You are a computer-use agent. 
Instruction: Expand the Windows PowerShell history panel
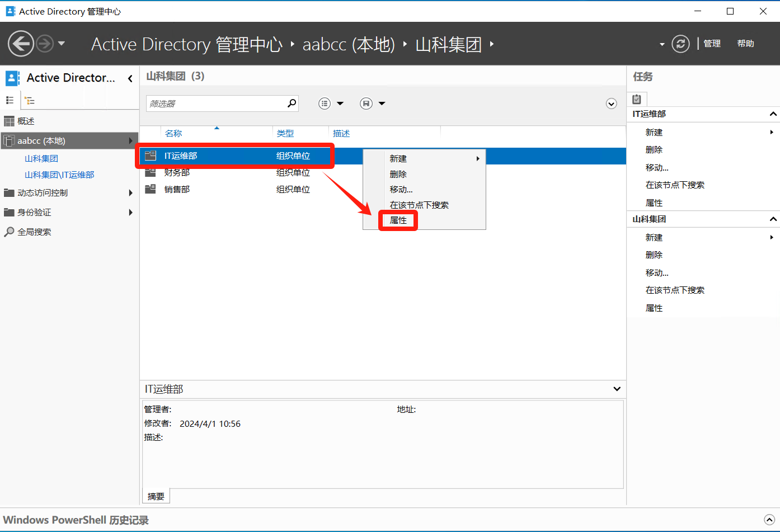pyautogui.click(x=769, y=520)
